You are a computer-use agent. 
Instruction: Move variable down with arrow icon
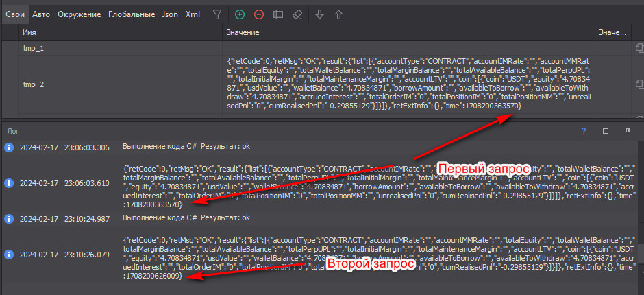coord(319,14)
